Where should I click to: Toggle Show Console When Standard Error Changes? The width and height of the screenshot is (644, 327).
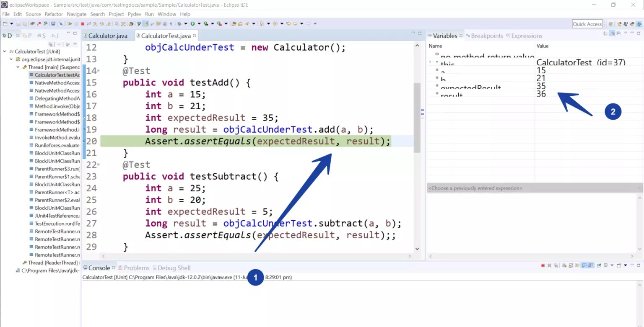[591, 266]
